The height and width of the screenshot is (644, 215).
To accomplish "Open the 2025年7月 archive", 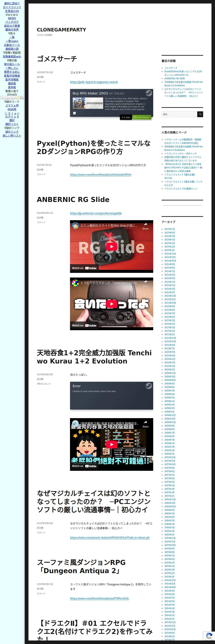I will click(x=169, y=229).
